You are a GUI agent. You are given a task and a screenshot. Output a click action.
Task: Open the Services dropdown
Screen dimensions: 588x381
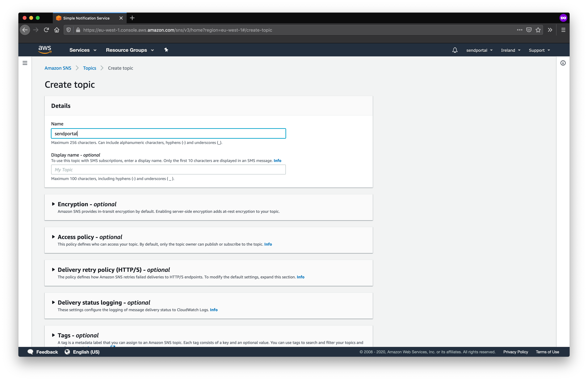[x=83, y=50]
